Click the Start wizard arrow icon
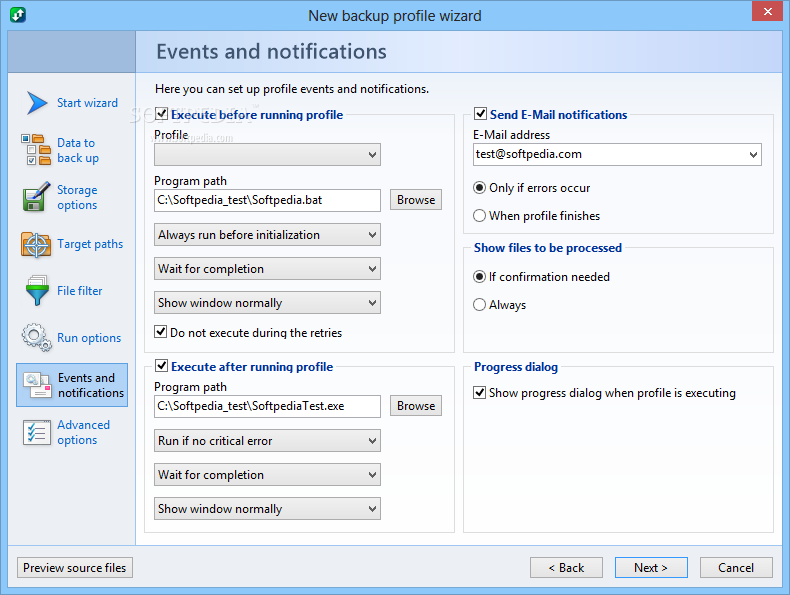790x595 pixels. (37, 103)
